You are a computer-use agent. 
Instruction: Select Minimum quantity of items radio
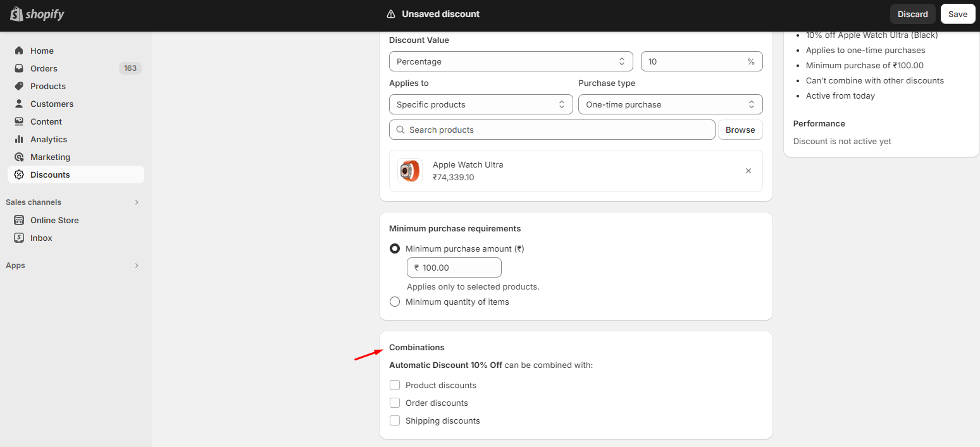coord(395,302)
